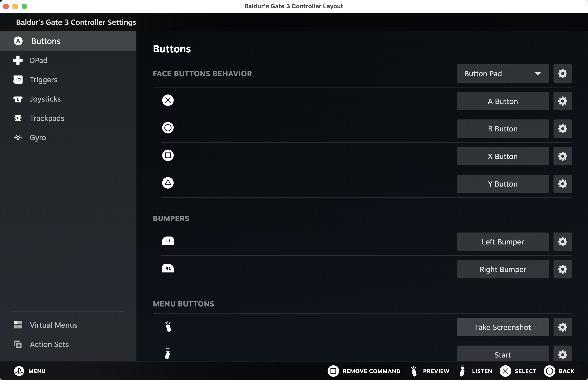Click the Circle button icon row
The height and width of the screenshot is (380, 588).
click(x=168, y=128)
